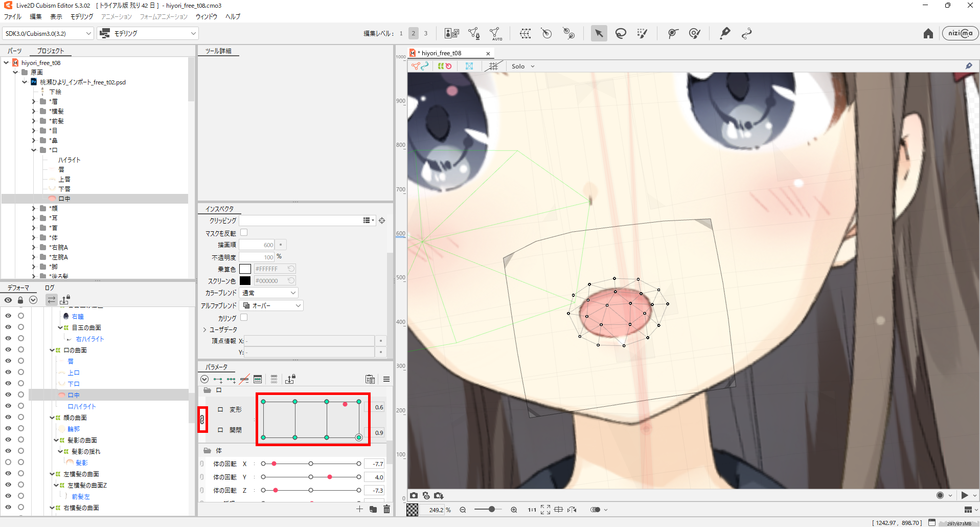Create a new parameter group folder
980x527 pixels.
click(x=373, y=509)
